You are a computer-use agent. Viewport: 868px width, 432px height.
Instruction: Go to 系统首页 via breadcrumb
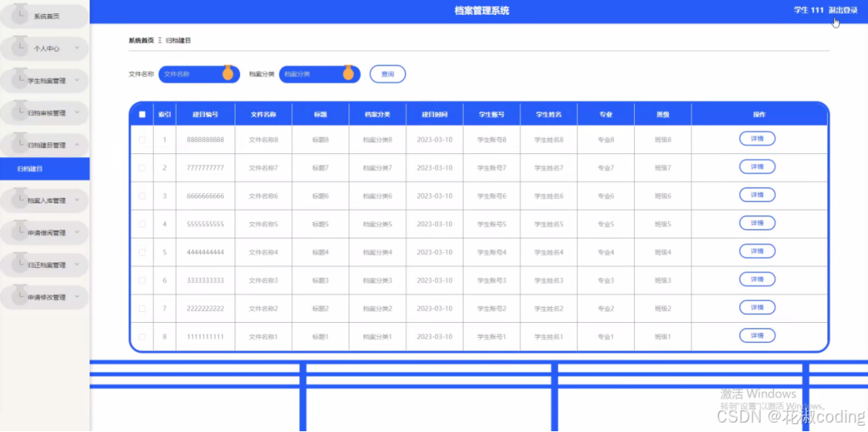(141, 40)
